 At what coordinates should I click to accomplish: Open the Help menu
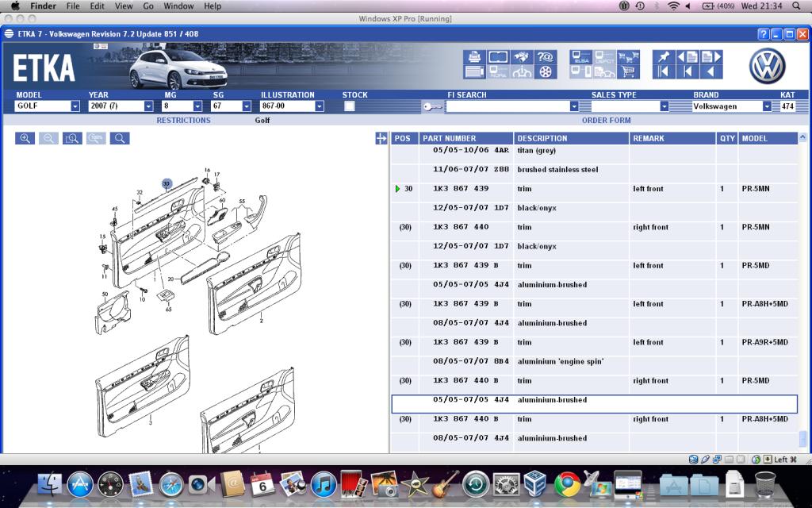213,6
